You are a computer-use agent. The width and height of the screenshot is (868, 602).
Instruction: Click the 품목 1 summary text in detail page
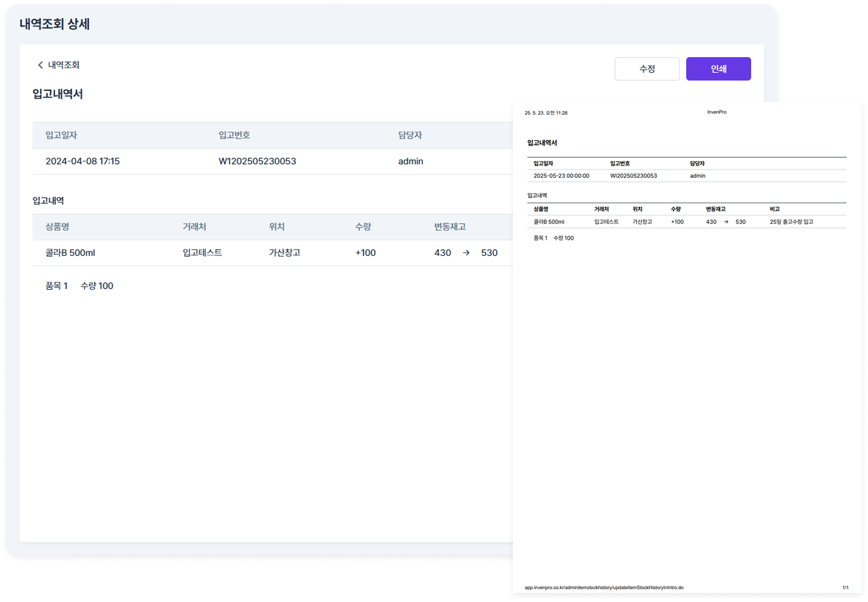click(x=56, y=286)
